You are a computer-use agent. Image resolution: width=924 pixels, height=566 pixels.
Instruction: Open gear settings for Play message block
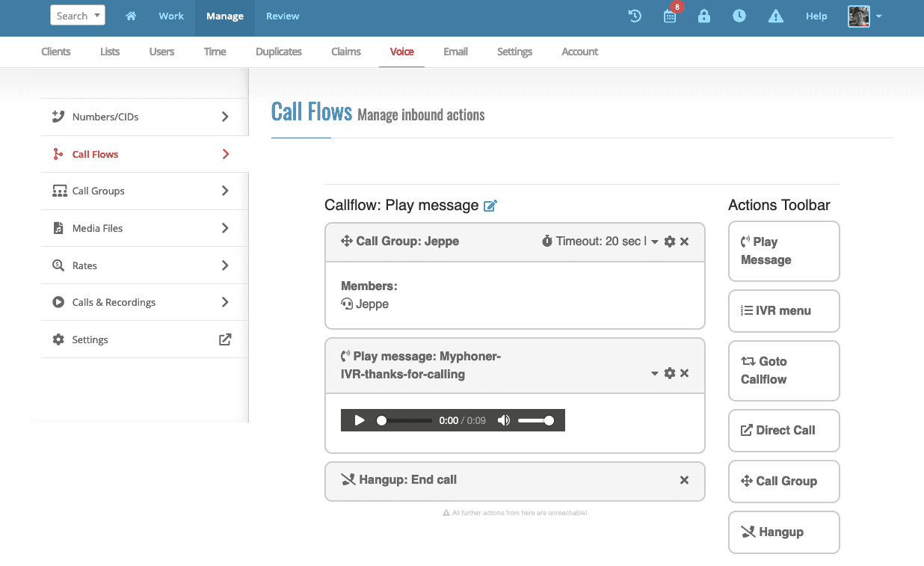[670, 373]
